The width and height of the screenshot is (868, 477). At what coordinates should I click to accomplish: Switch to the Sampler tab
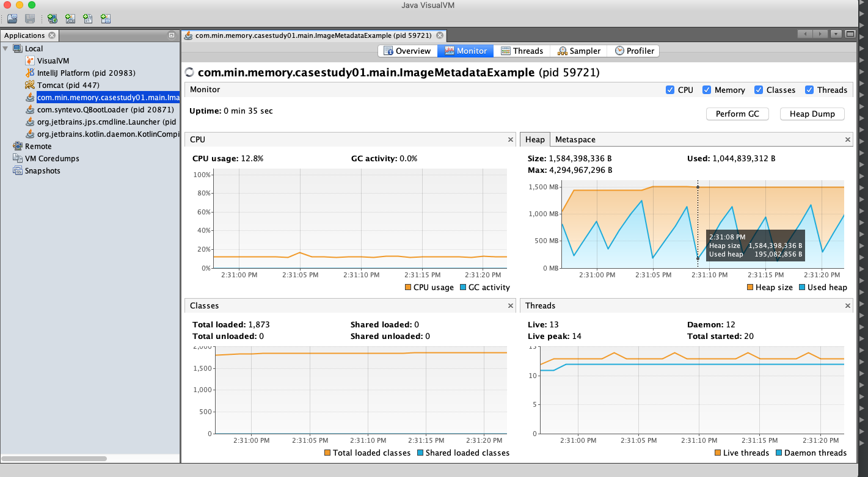tap(578, 51)
